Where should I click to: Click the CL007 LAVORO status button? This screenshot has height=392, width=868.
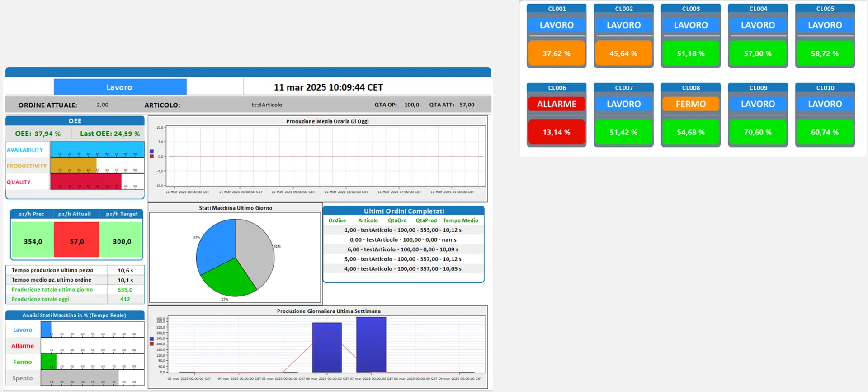click(x=623, y=104)
